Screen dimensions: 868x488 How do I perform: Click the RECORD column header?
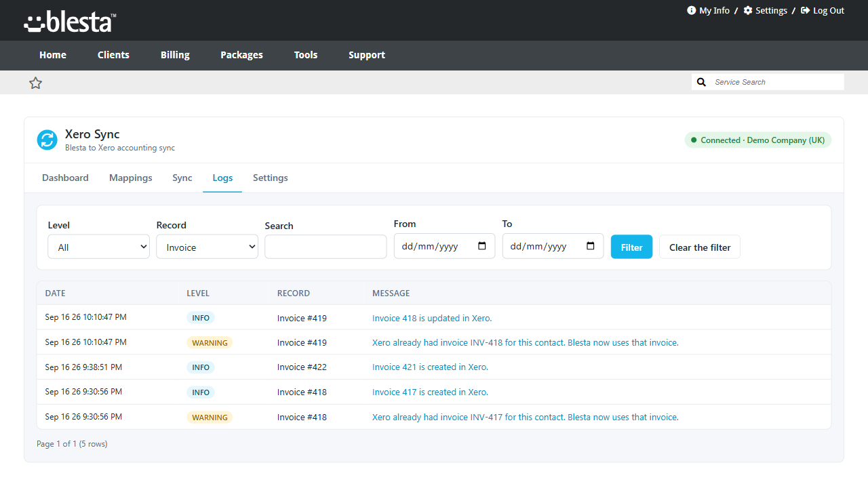[x=294, y=293]
